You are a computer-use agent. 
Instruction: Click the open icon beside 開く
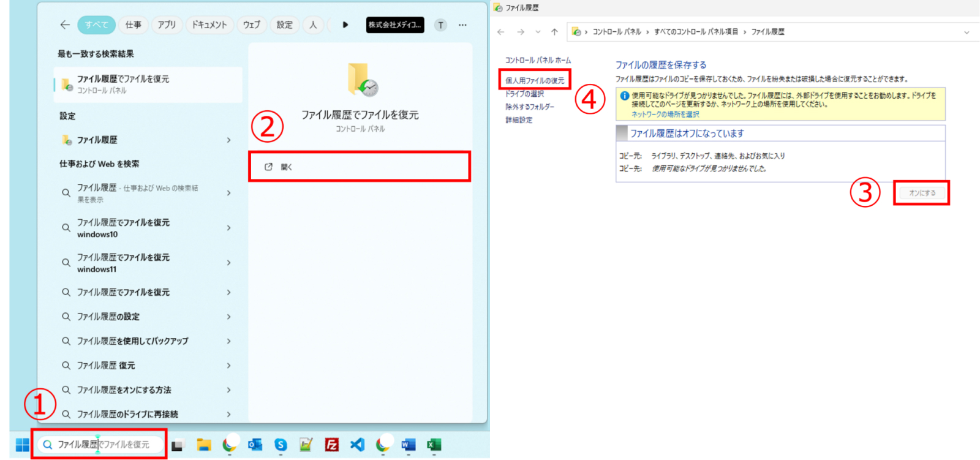268,167
